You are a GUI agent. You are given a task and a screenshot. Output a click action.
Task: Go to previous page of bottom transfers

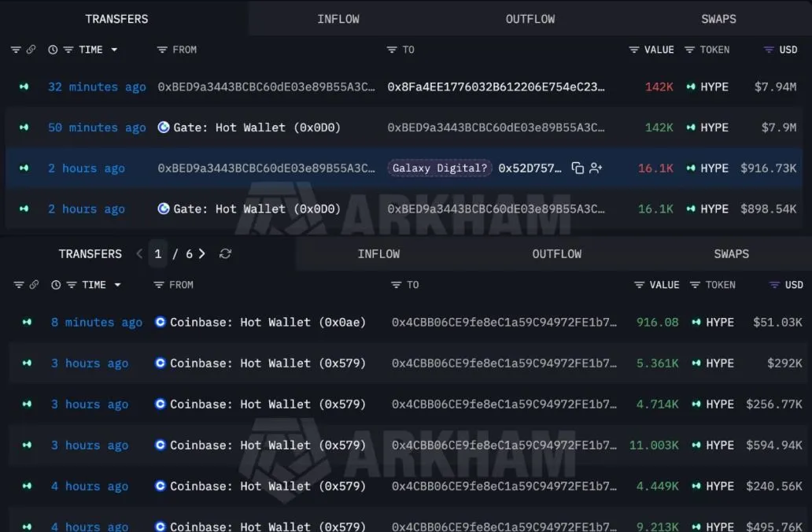(x=138, y=254)
